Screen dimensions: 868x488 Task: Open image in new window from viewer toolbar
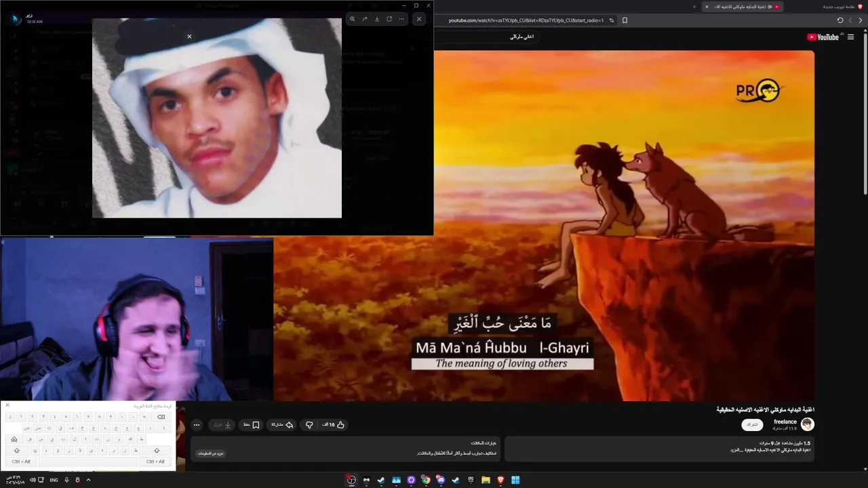click(389, 19)
